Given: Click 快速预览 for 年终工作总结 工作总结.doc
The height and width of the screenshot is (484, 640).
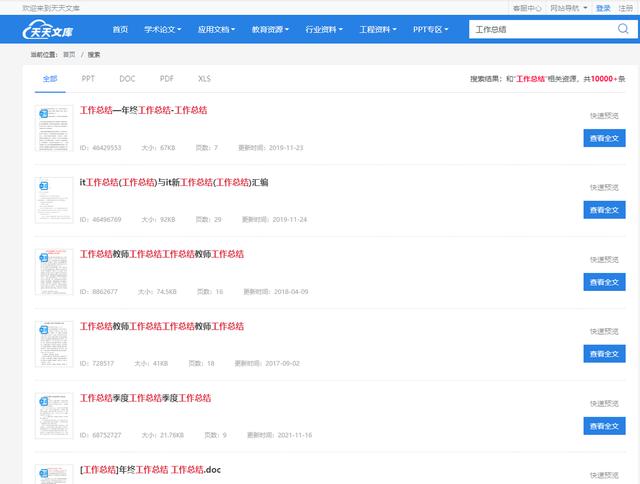Looking at the screenshot, I should (604, 475).
